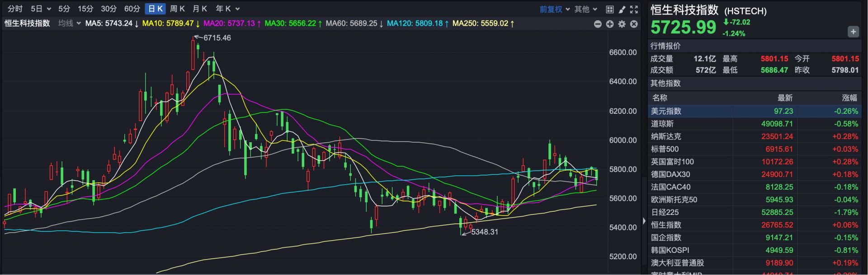Image resolution: width=868 pixels, height=275 pixels.
Task: Zoom out chart with minus icon
Action: (598, 24)
